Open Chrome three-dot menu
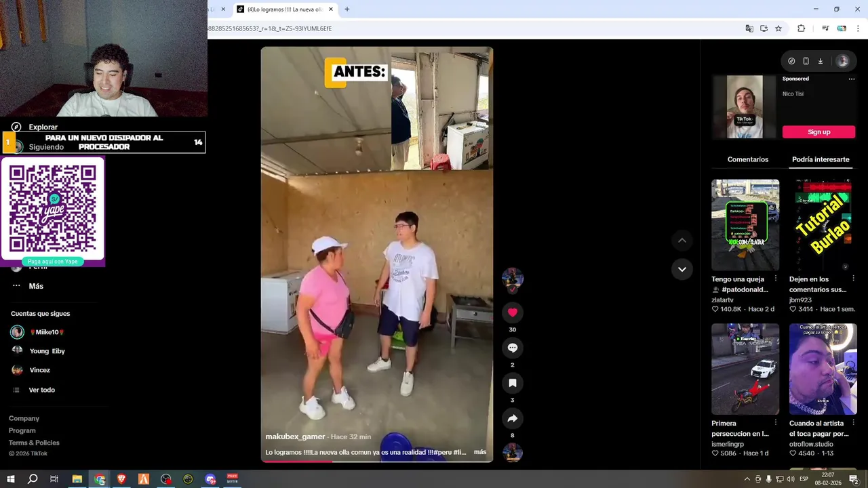This screenshot has height=488, width=868. point(858,28)
